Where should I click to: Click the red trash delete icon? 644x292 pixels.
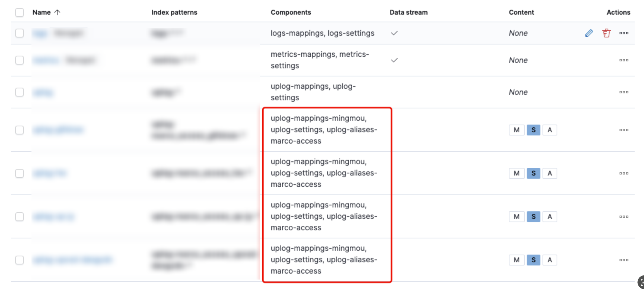pyautogui.click(x=606, y=33)
